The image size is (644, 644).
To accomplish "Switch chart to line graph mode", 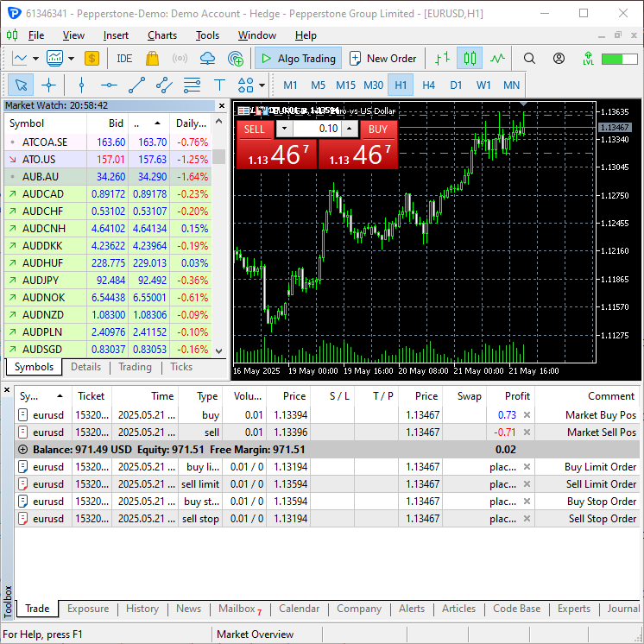I will coord(497,59).
